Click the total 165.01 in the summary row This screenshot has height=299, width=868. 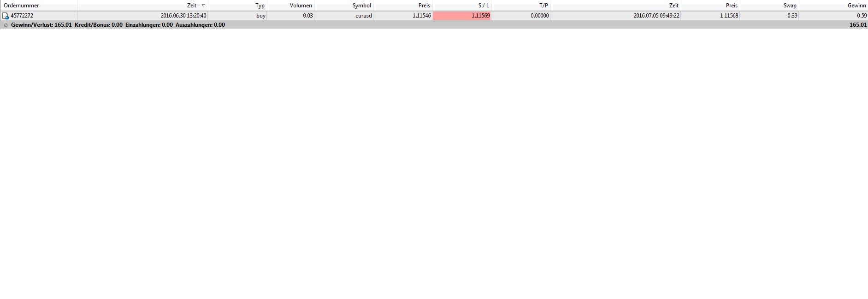click(x=858, y=25)
